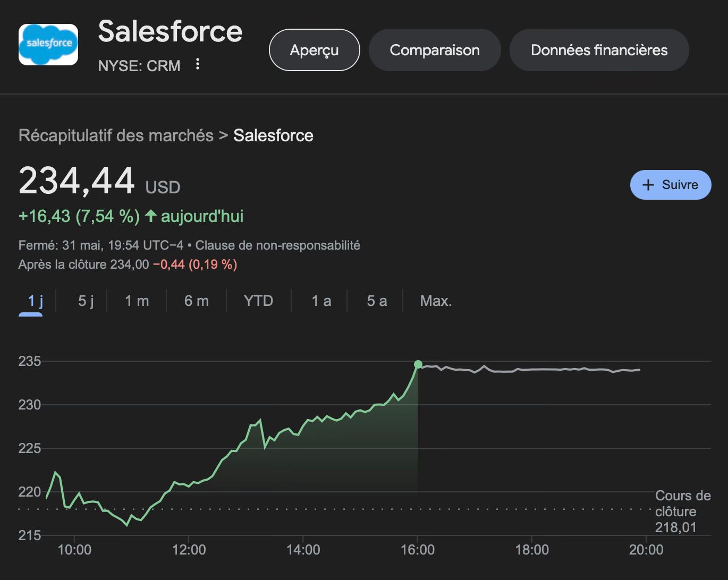
Task: Click the 235 price axis label
Action: [30, 361]
